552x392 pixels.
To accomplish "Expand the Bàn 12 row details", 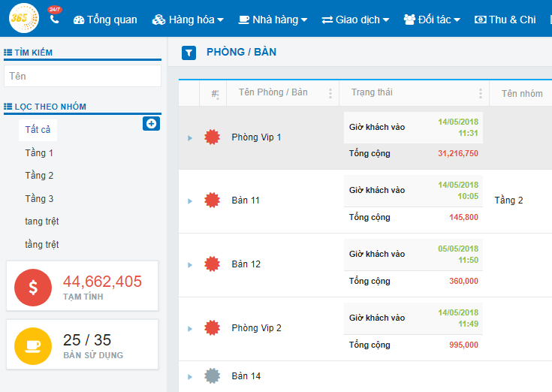I will [190, 264].
